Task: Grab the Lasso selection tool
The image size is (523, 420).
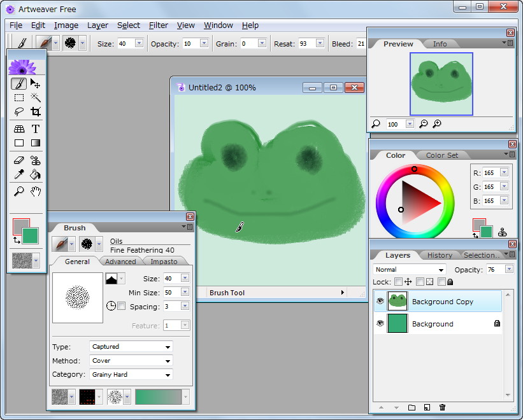Action: tap(19, 112)
